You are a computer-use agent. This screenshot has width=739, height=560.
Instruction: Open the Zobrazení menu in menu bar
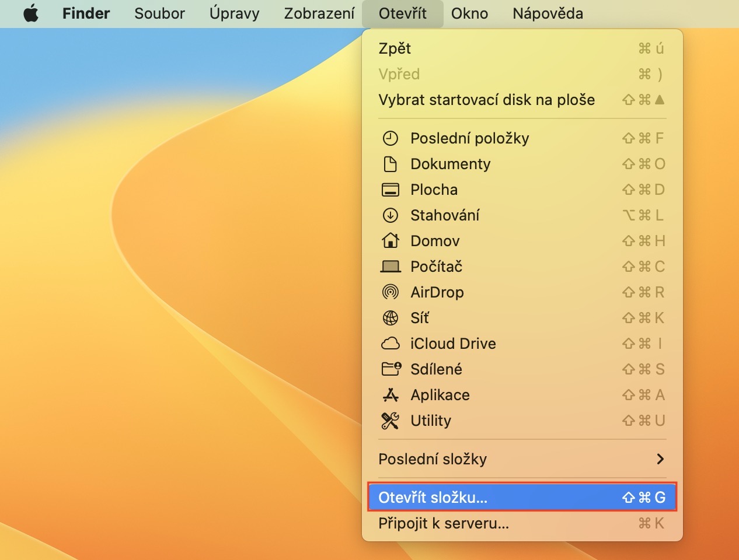tap(319, 13)
